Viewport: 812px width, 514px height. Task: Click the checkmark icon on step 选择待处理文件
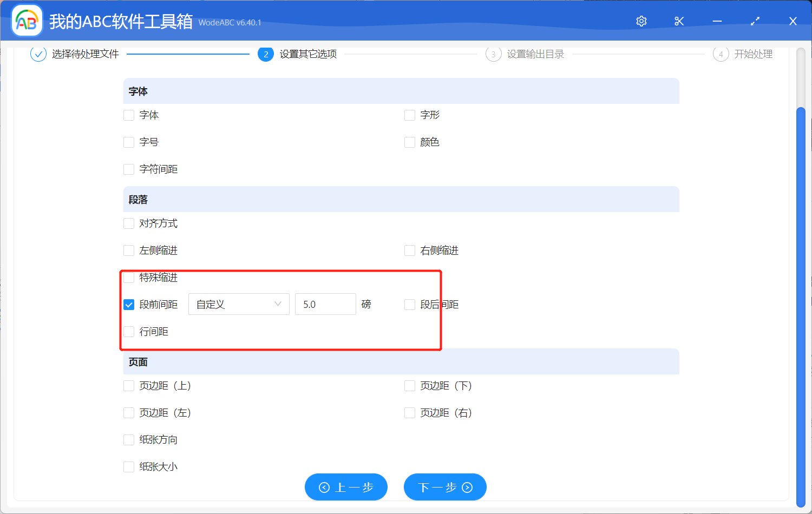[x=38, y=54]
